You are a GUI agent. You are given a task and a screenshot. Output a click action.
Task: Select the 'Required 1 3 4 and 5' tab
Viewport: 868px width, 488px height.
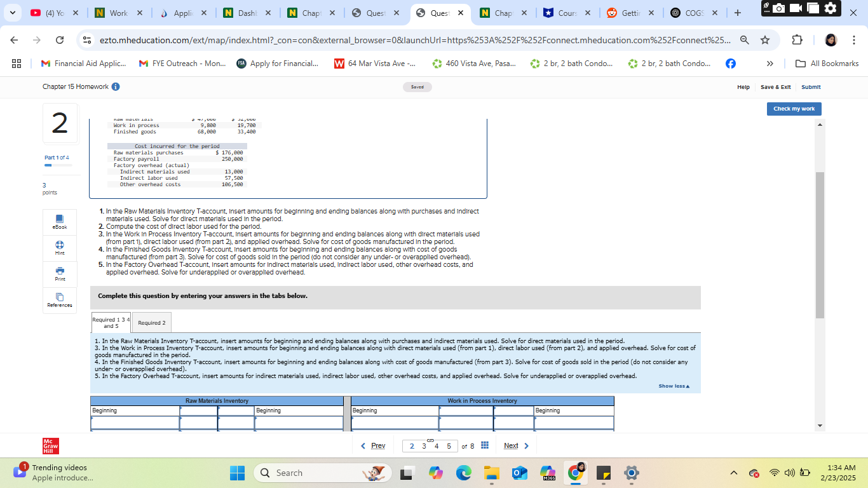[111, 323]
